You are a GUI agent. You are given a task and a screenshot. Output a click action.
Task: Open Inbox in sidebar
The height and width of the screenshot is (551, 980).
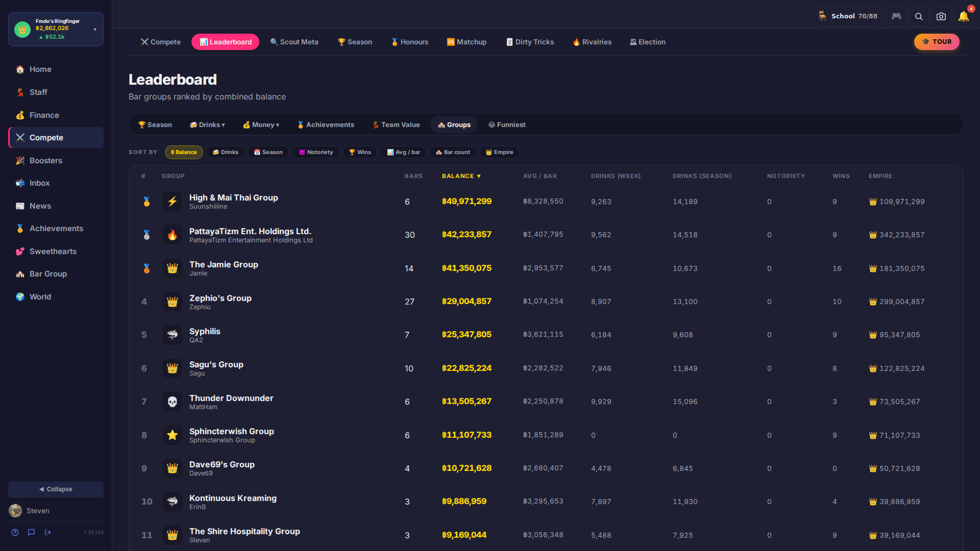(x=56, y=183)
